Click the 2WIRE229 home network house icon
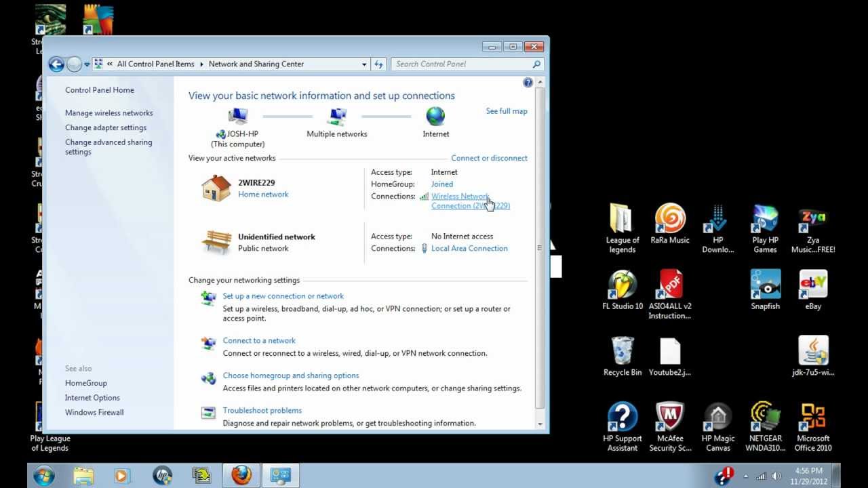 point(216,188)
